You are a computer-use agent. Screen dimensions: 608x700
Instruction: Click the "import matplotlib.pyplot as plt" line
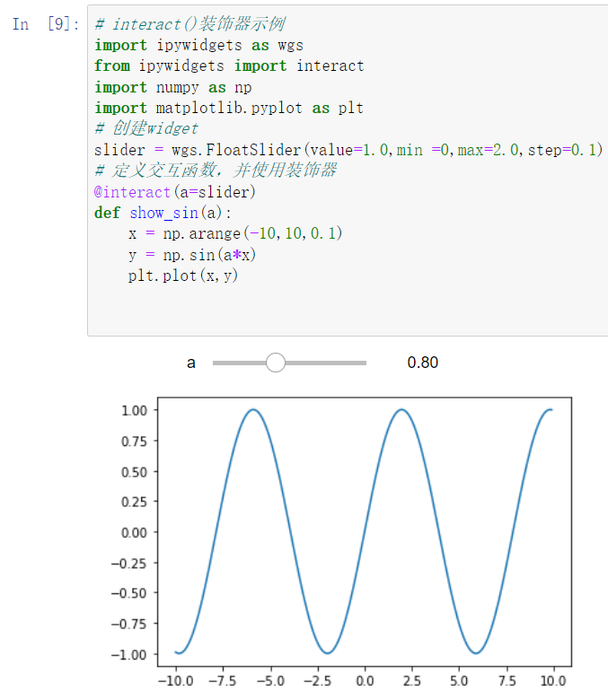point(229,108)
